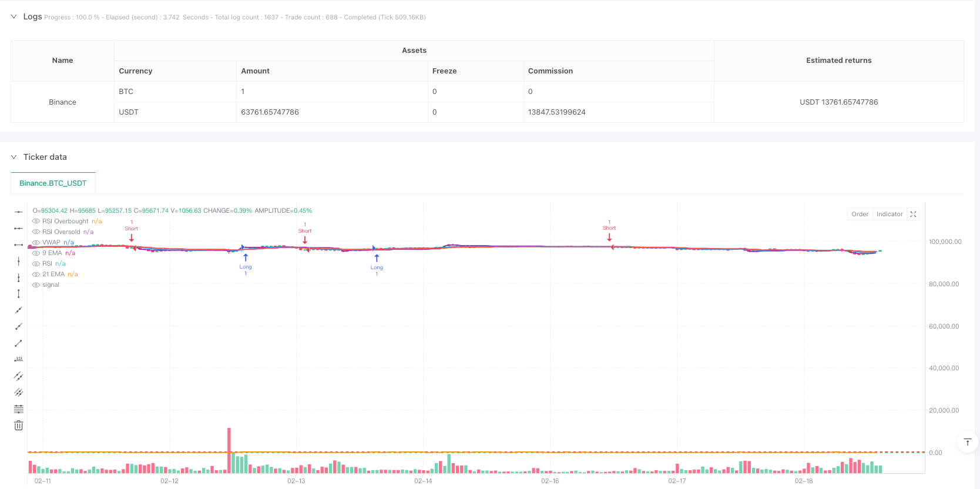Click the tallest red volume bar
Viewport: 980px width, 489px height.
click(x=229, y=450)
